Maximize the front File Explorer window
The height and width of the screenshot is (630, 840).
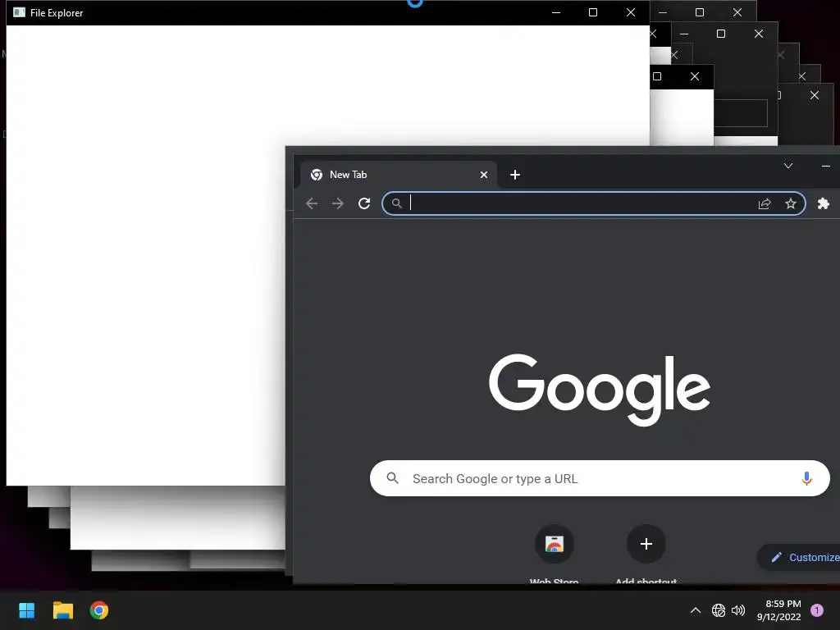click(x=593, y=12)
